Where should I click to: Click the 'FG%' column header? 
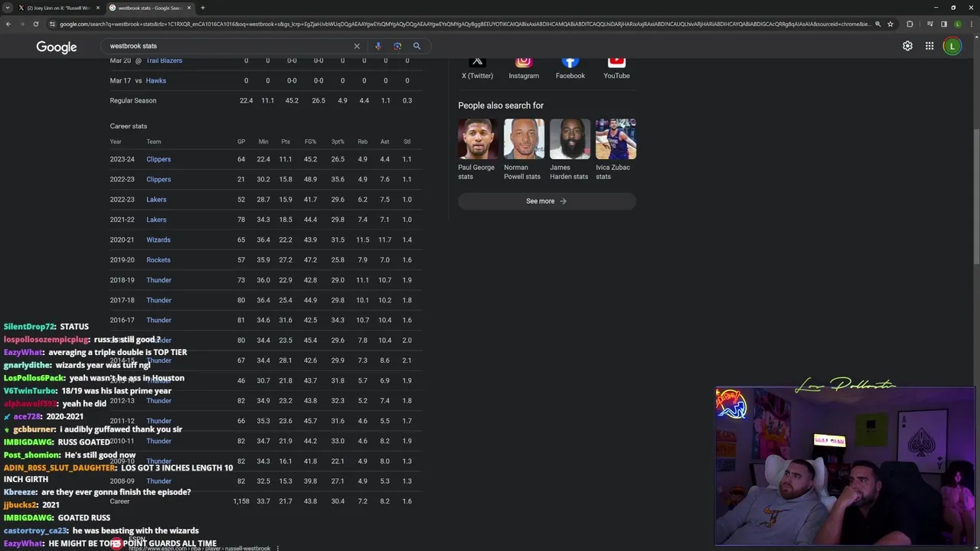pyautogui.click(x=310, y=142)
